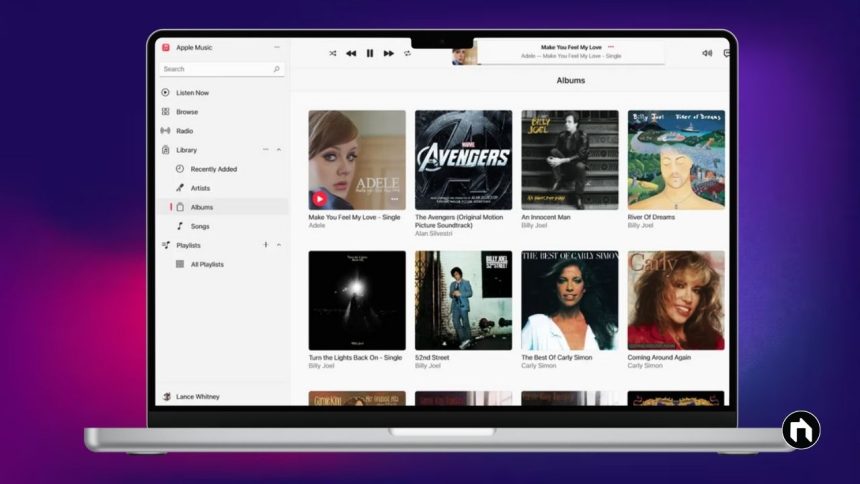Screen dimensions: 860x484
Task: Open The Best Of Carly Simon cover
Action: [570, 300]
